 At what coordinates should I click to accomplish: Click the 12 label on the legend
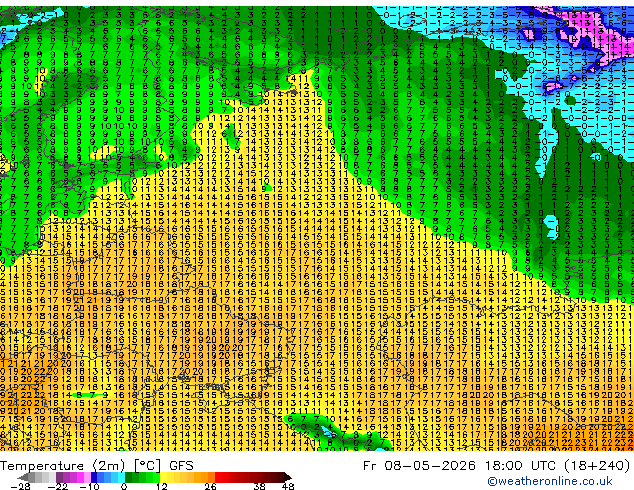tap(162, 486)
